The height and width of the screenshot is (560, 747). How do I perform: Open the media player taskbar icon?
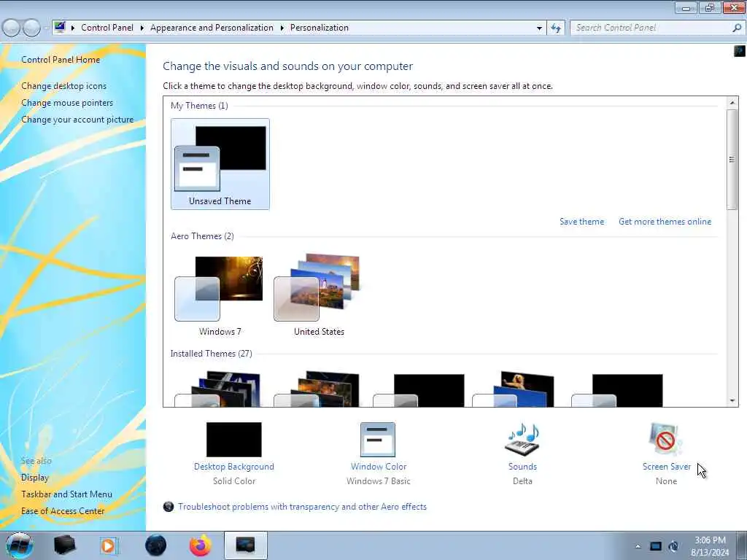click(x=109, y=545)
